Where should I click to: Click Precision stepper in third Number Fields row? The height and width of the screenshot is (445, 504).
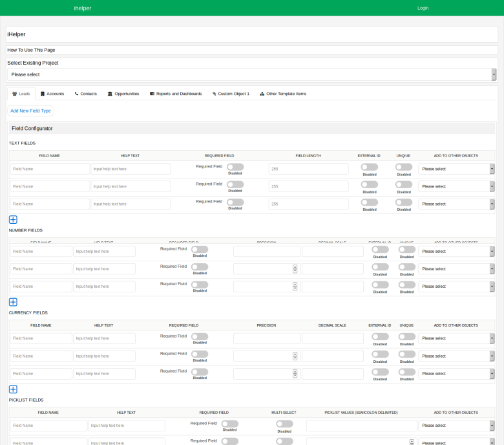pos(295,287)
